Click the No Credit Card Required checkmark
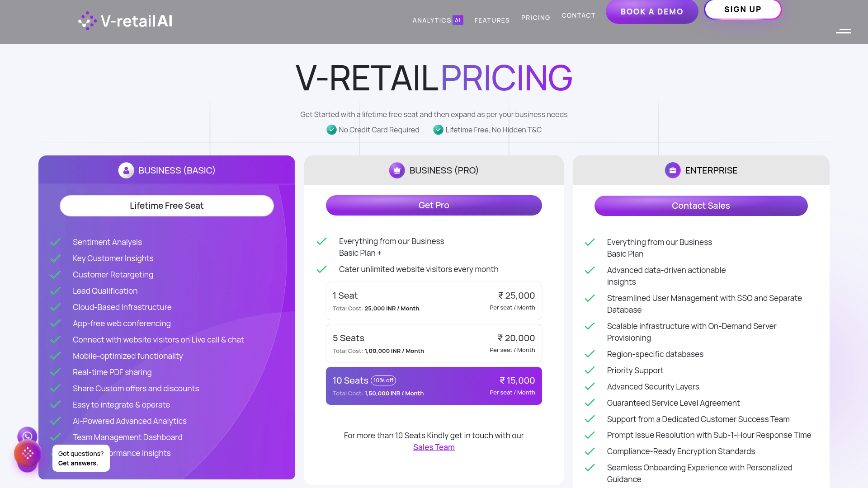Image resolution: width=868 pixels, height=488 pixels. coord(331,130)
